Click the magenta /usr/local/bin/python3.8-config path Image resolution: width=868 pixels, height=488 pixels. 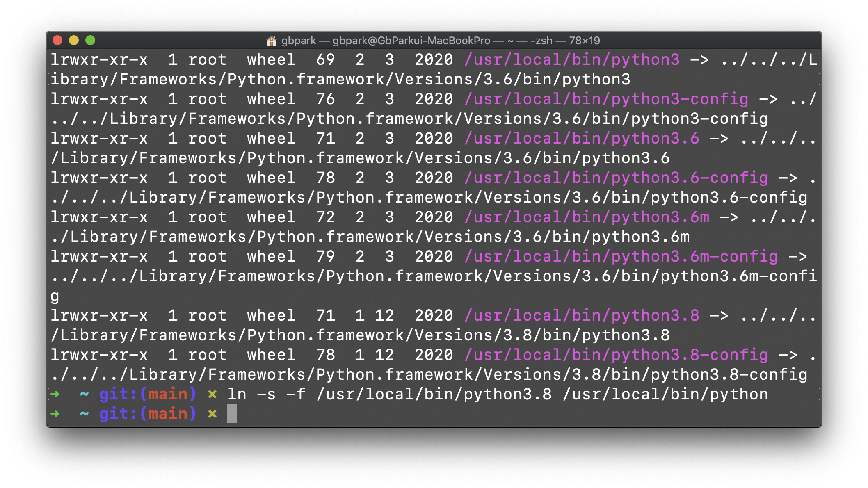click(x=616, y=355)
